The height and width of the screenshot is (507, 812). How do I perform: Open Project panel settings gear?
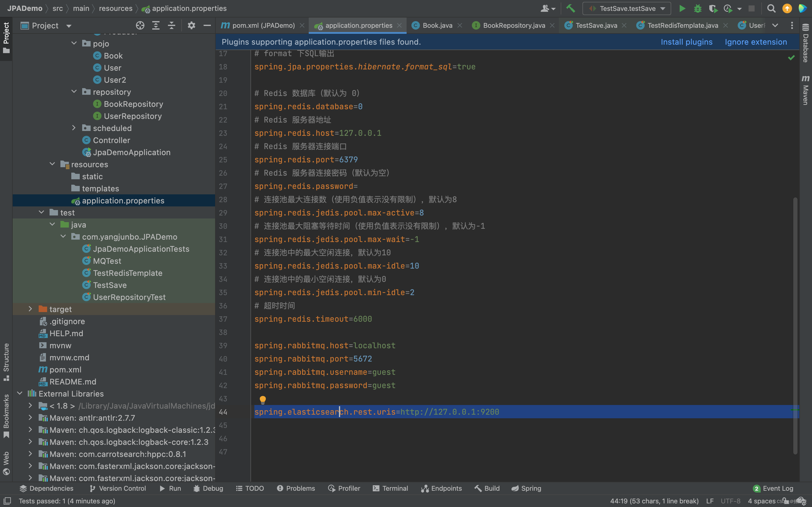[x=191, y=25]
